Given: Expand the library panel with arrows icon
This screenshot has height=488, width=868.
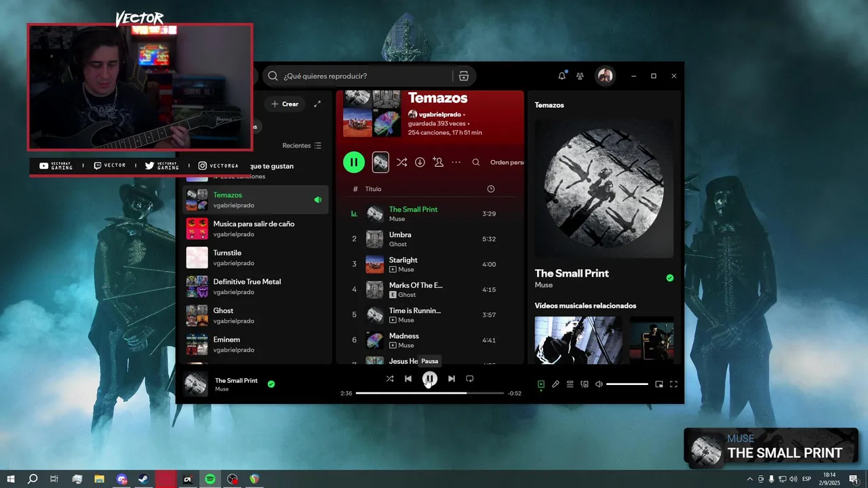Looking at the screenshot, I should tap(317, 104).
